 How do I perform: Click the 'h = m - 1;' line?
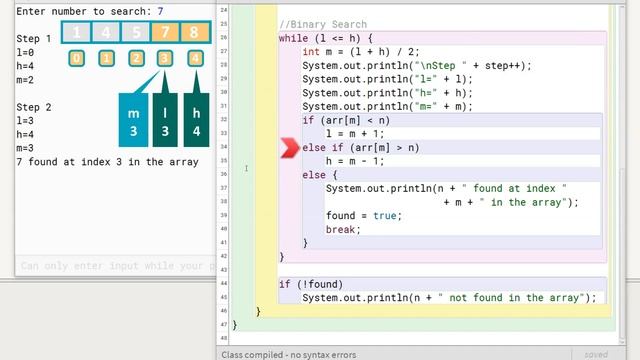tap(355, 161)
